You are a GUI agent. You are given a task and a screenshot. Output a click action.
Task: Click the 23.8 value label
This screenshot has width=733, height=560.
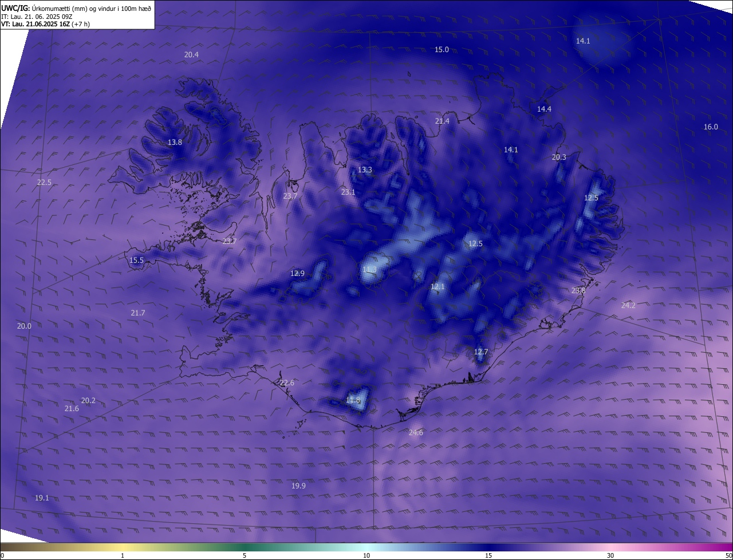coord(578,291)
